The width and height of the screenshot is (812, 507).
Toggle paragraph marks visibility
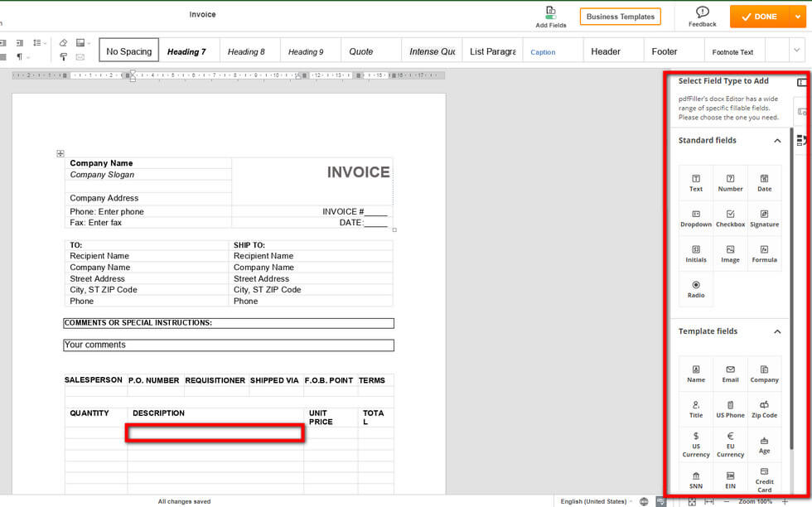[20, 56]
